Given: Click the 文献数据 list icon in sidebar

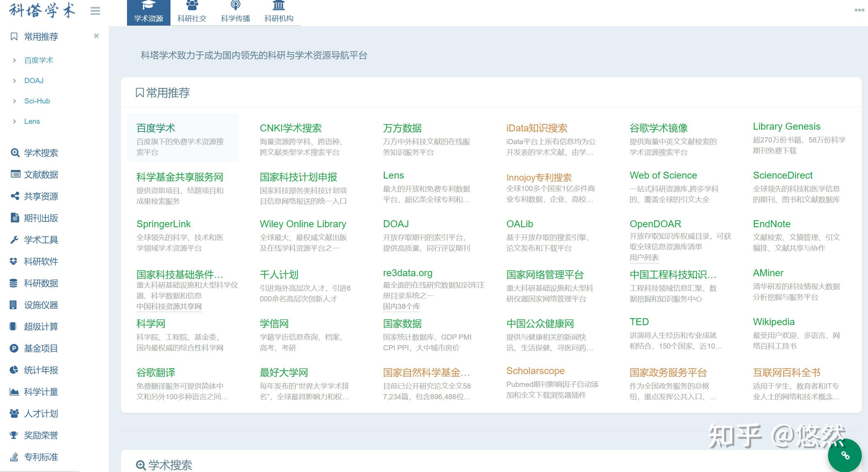Looking at the screenshot, I should 15,174.
